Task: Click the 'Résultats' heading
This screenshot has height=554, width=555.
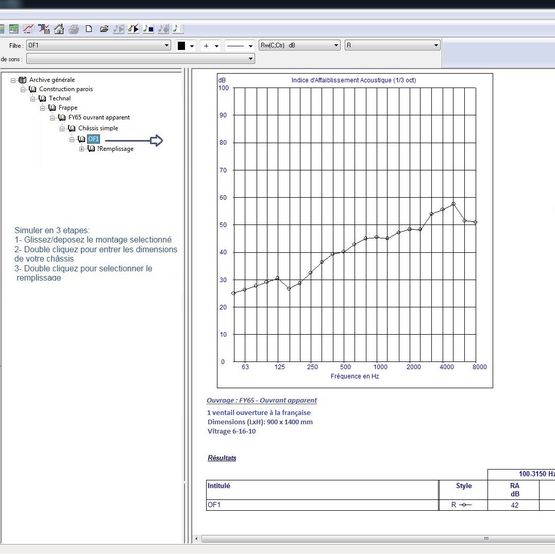Action: [222, 458]
